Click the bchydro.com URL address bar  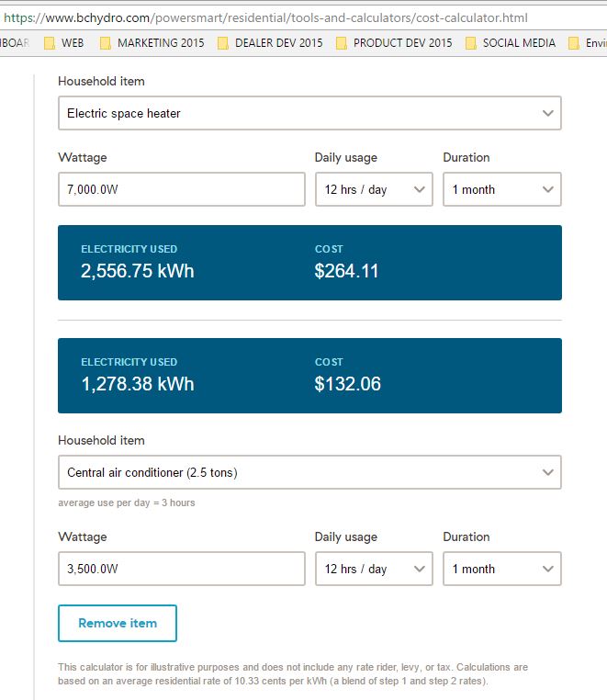click(x=303, y=17)
